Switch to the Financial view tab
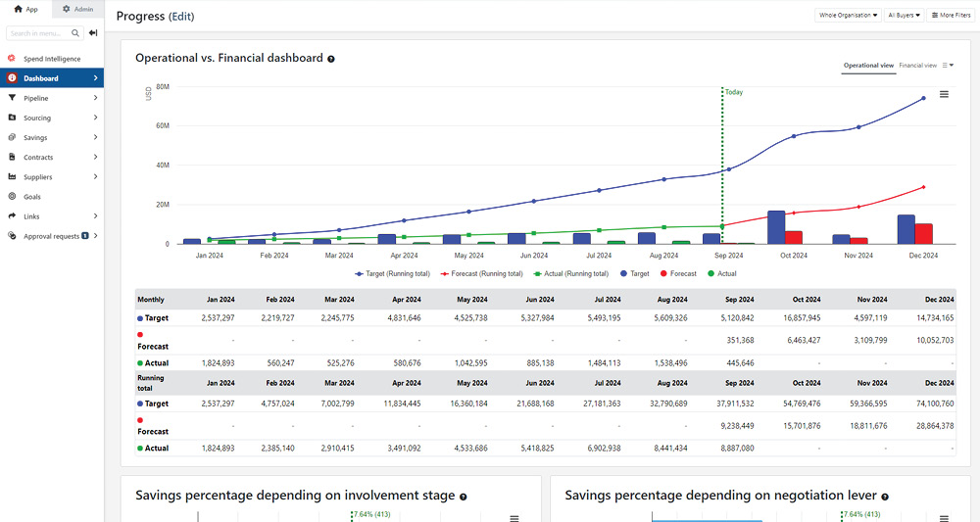The width and height of the screenshot is (980, 522). [917, 66]
